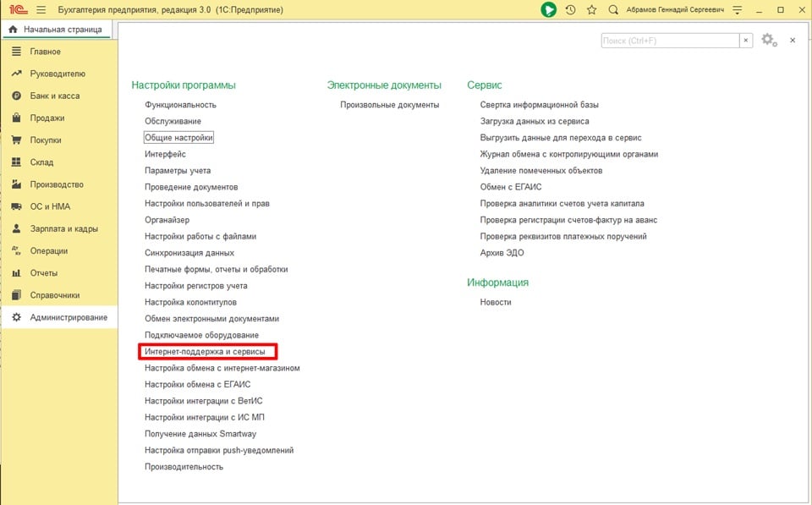Open the Отчеты section in sidebar
Screen dimensions: 812x505
(x=44, y=273)
